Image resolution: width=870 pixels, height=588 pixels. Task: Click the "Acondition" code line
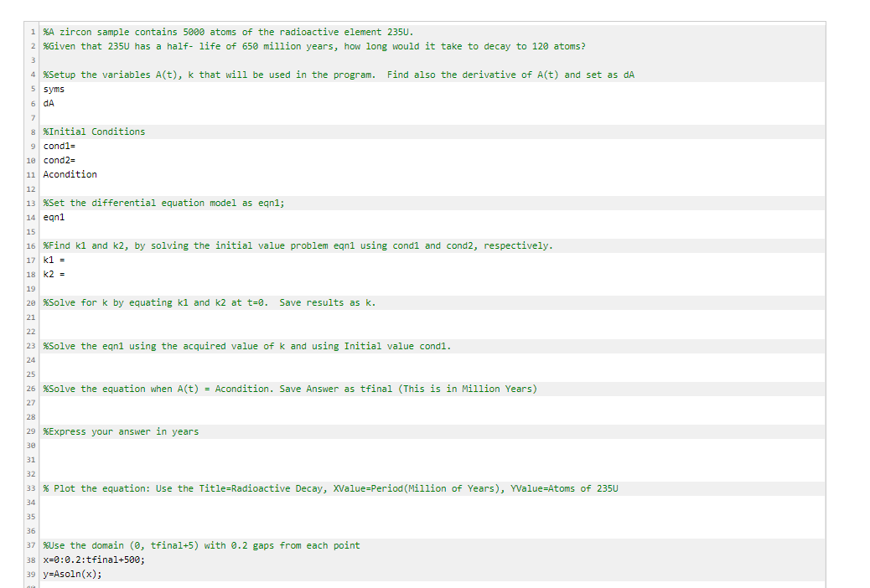point(70,175)
